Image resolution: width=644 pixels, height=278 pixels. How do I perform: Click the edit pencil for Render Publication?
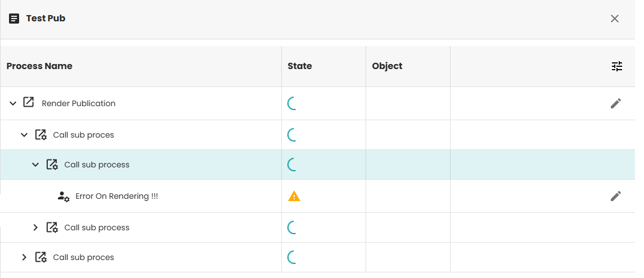616,103
